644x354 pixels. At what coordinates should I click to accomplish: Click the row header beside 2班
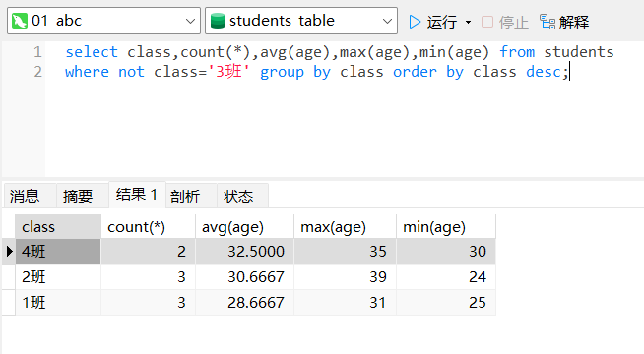[9, 277]
